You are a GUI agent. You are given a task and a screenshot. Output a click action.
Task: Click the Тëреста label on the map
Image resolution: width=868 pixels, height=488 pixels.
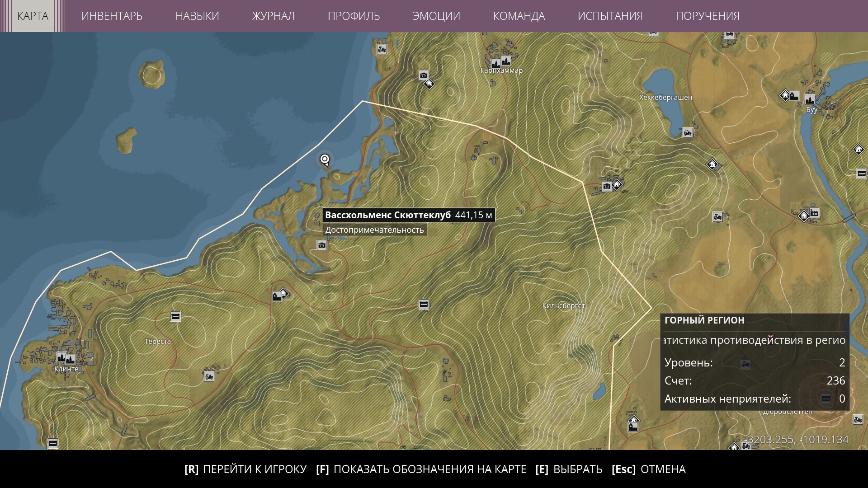[x=158, y=342]
